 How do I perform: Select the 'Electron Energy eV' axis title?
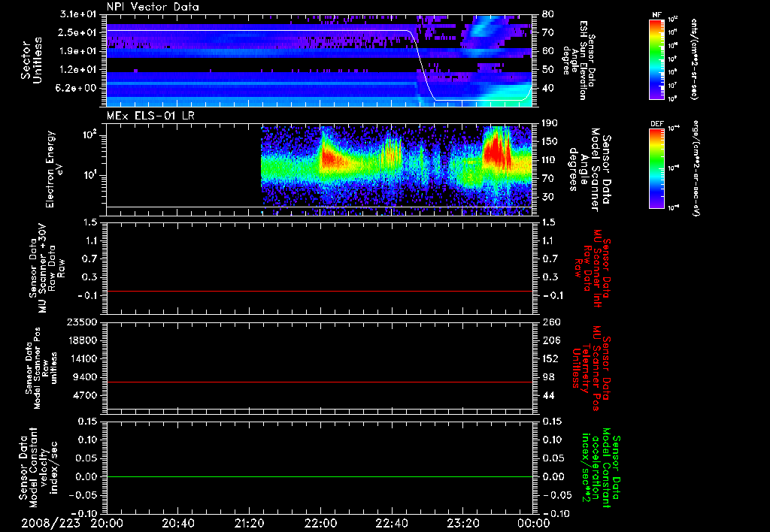click(x=55, y=169)
